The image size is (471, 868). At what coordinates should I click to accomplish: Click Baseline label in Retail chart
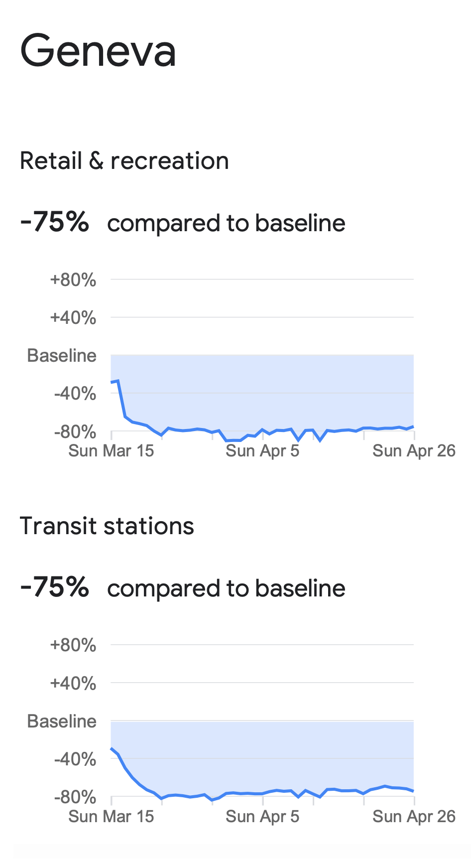(x=62, y=355)
